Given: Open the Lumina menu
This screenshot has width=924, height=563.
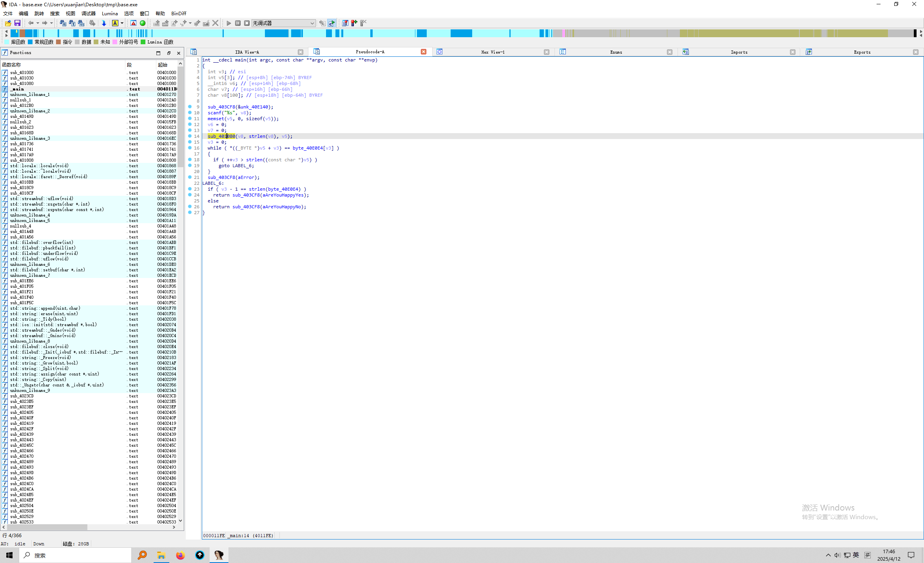Looking at the screenshot, I should (110, 13).
